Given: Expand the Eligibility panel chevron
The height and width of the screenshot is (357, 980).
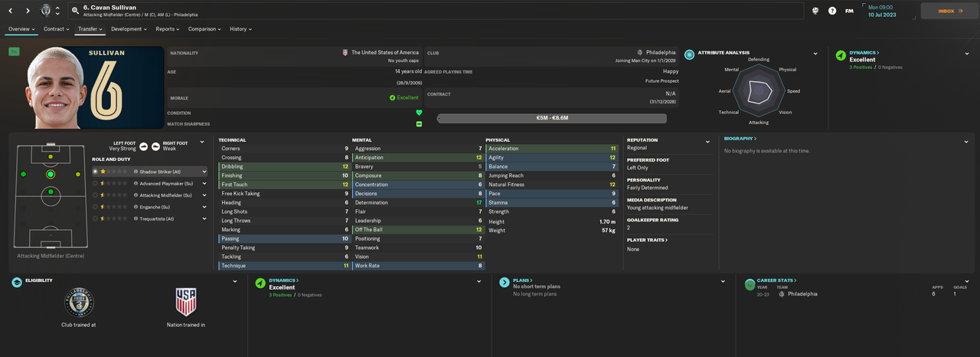Looking at the screenshot, I should click(235, 282).
